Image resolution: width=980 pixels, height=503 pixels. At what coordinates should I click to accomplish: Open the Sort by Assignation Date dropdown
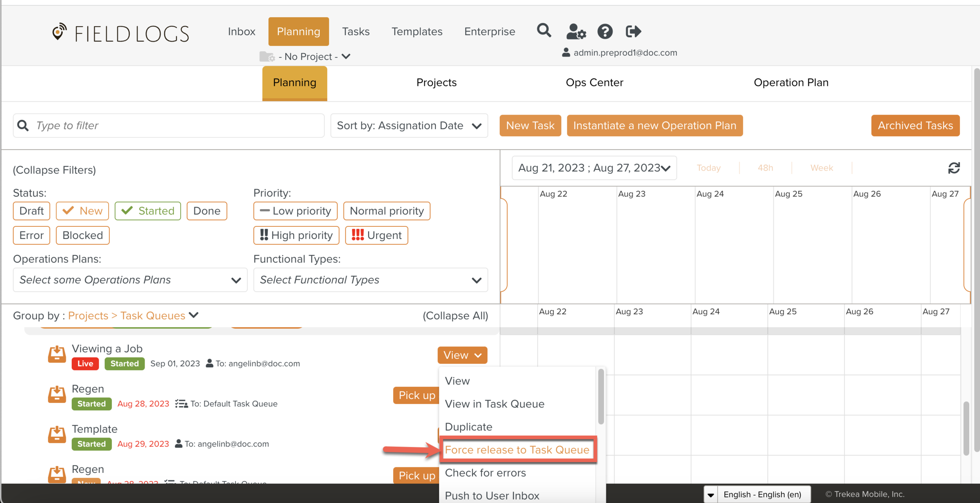pos(409,126)
